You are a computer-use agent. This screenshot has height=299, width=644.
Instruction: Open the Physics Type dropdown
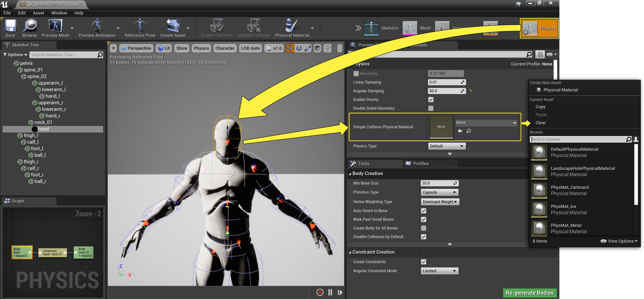[446, 146]
